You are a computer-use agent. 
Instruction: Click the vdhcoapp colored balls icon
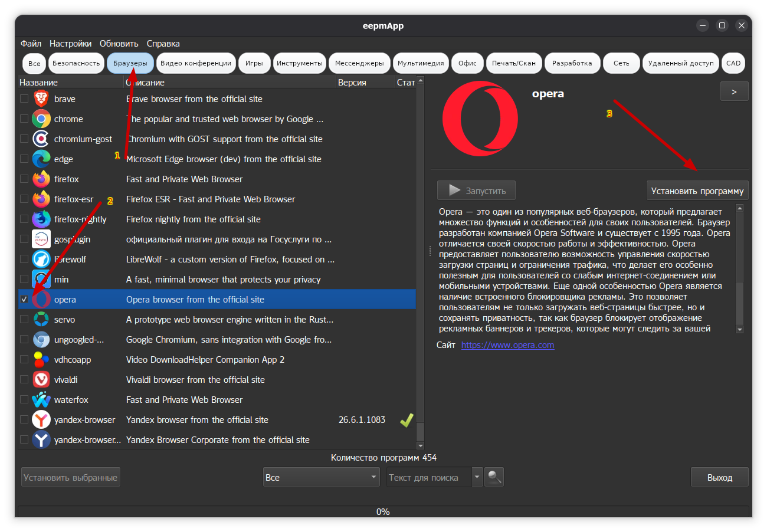pyautogui.click(x=41, y=360)
